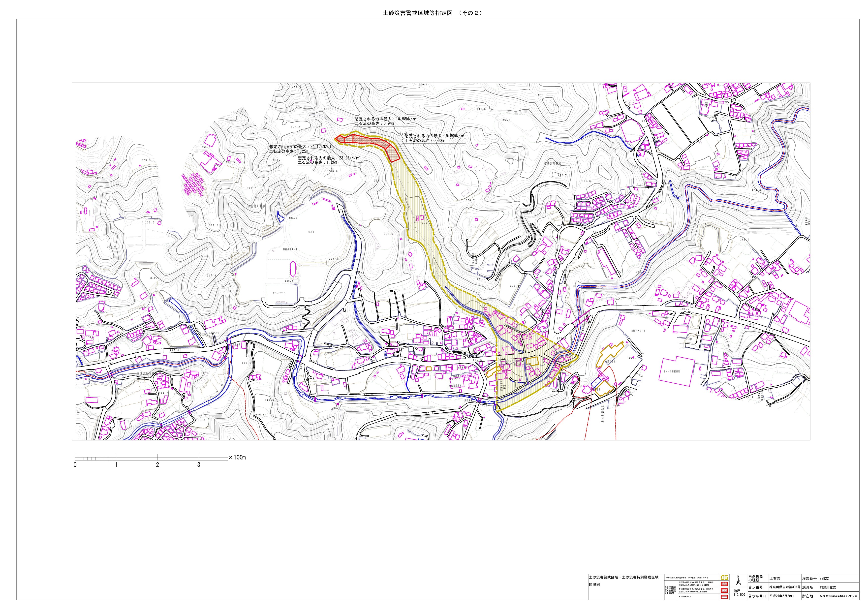Click the yellow dashed-border legend symbol
868x613 pixels.
pos(724,578)
